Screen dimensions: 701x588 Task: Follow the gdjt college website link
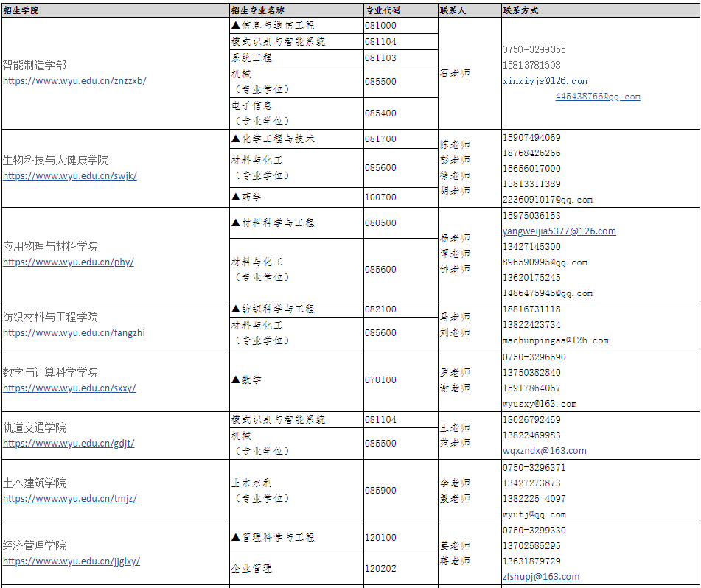[x=69, y=444]
